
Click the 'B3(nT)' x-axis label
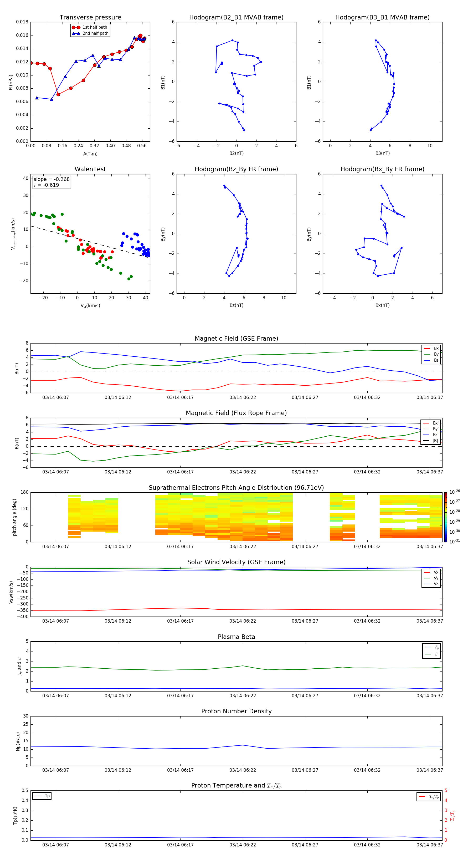(382, 153)
